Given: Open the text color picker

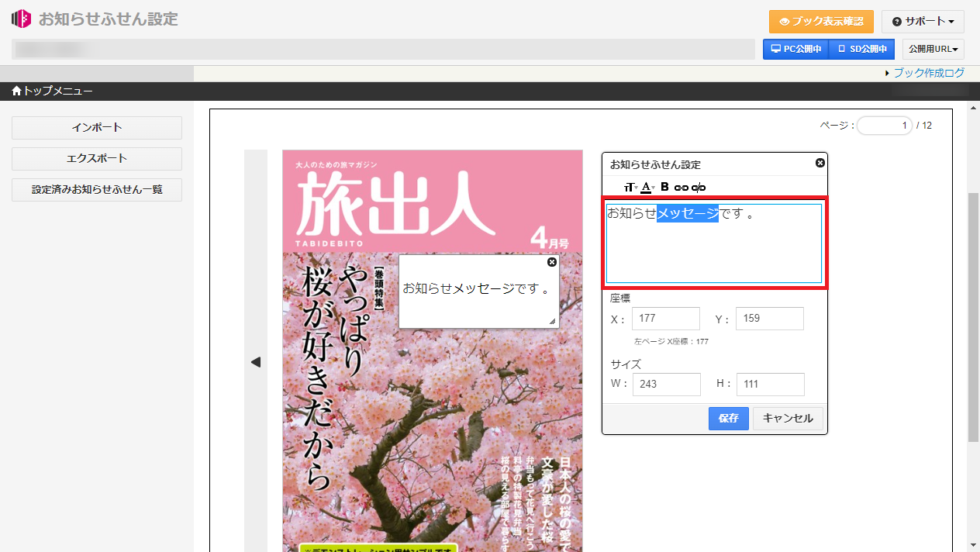Looking at the screenshot, I should tap(647, 187).
